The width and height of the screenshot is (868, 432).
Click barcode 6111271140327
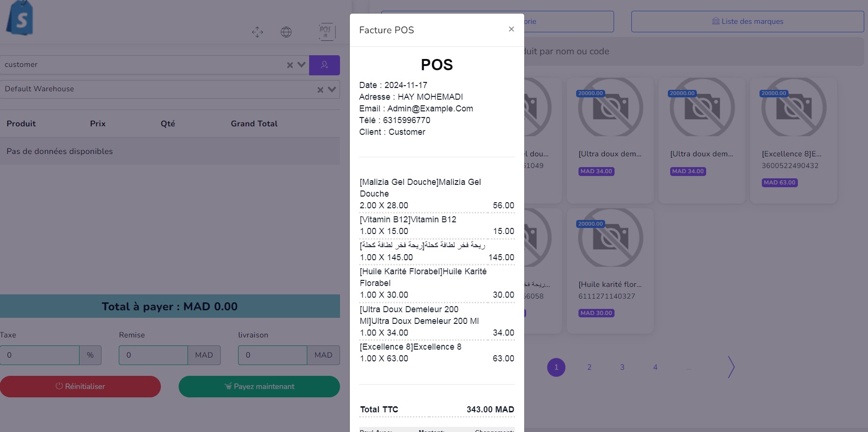click(x=607, y=296)
